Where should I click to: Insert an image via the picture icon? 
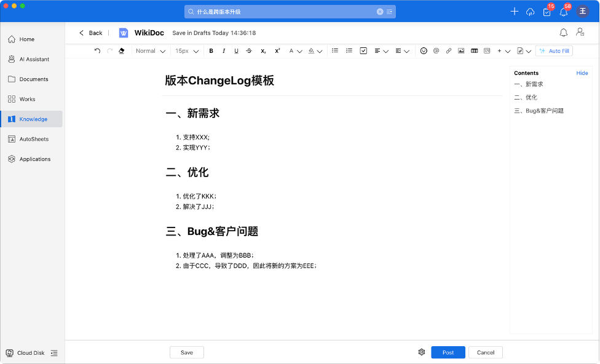click(x=461, y=51)
